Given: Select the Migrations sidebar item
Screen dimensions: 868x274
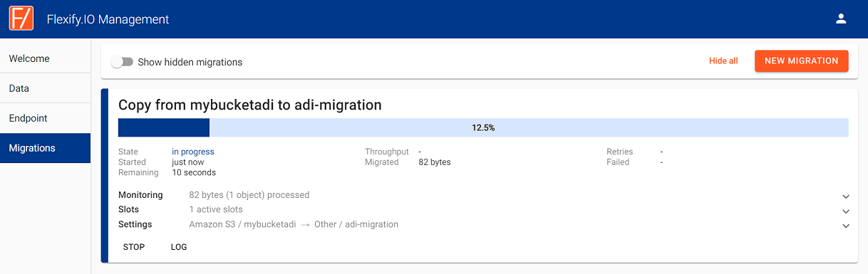Looking at the screenshot, I should point(46,148).
